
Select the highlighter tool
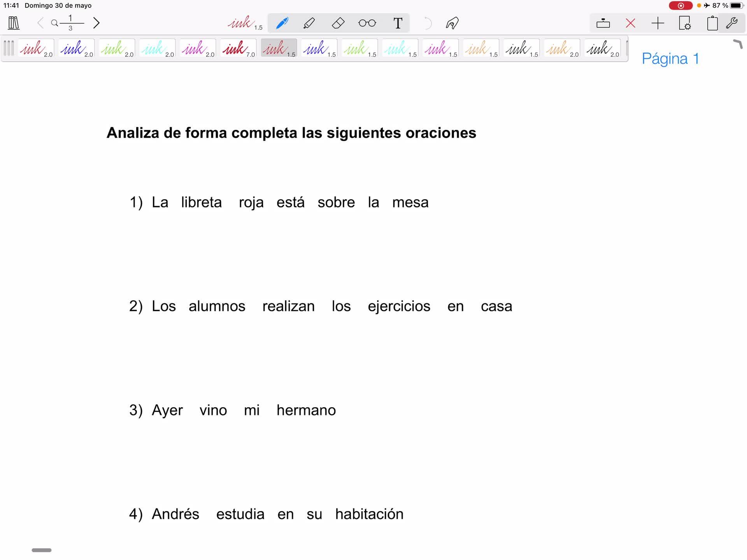coord(309,23)
